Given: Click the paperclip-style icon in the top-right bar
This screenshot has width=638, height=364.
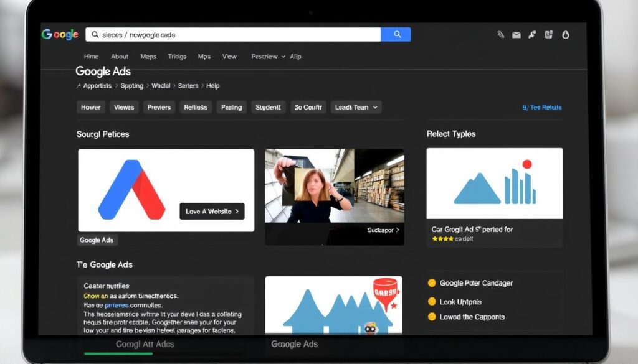Looking at the screenshot, I should (500, 34).
